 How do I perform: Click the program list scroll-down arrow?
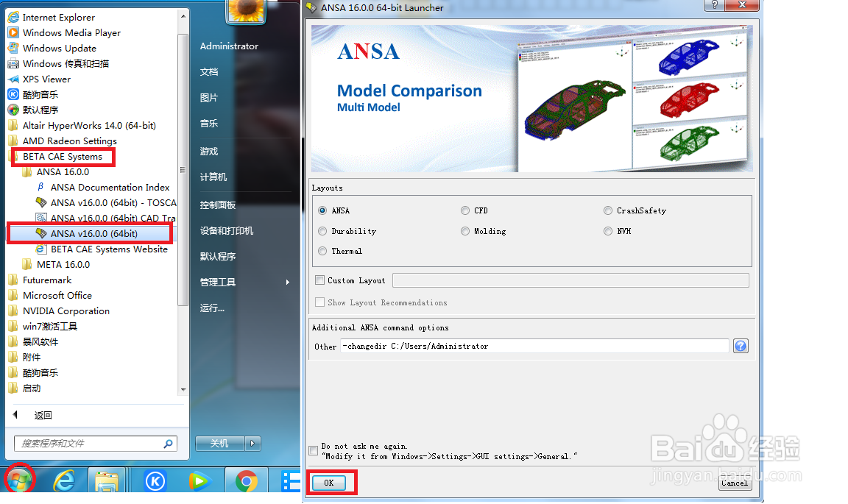(x=183, y=389)
